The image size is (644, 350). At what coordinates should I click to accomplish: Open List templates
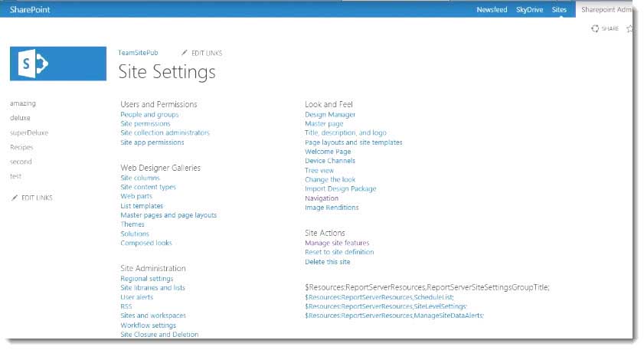142,205
